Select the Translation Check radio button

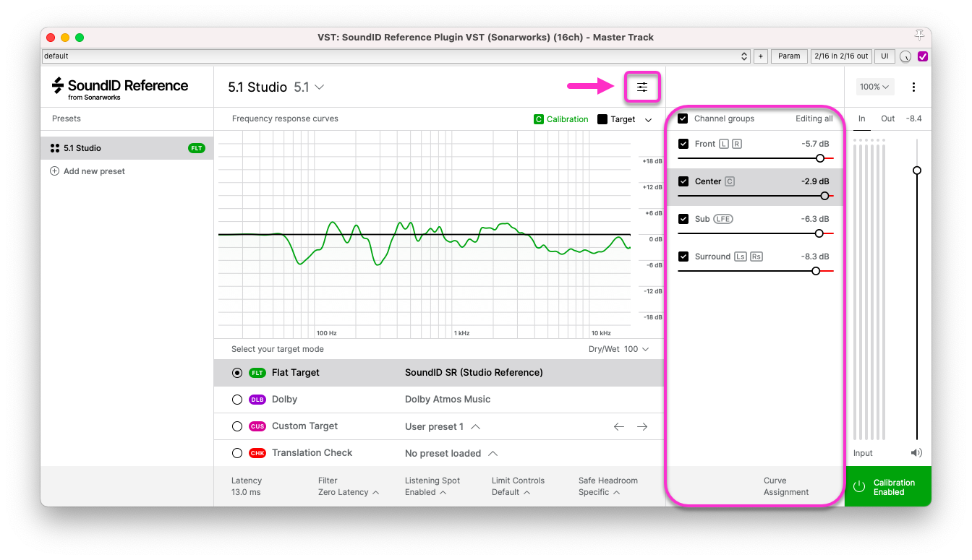[237, 453]
